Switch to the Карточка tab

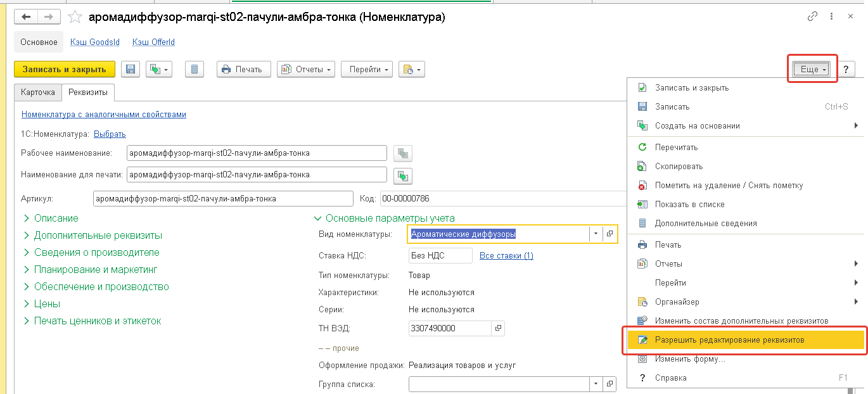37,92
